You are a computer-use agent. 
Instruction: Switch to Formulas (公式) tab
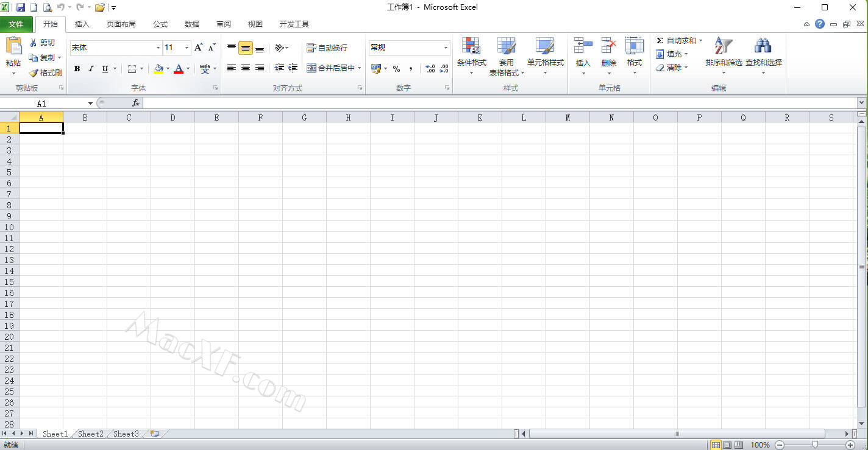click(x=160, y=24)
